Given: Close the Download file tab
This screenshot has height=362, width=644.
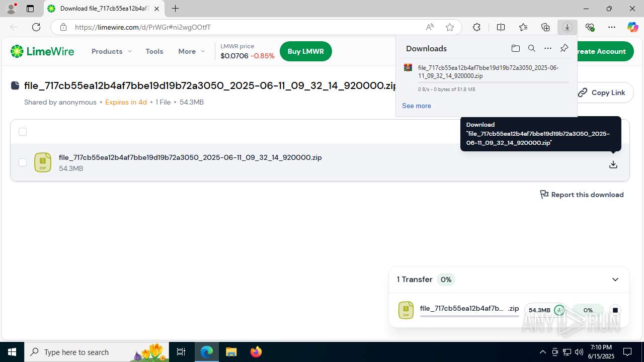Looking at the screenshot, I should (x=156, y=9).
